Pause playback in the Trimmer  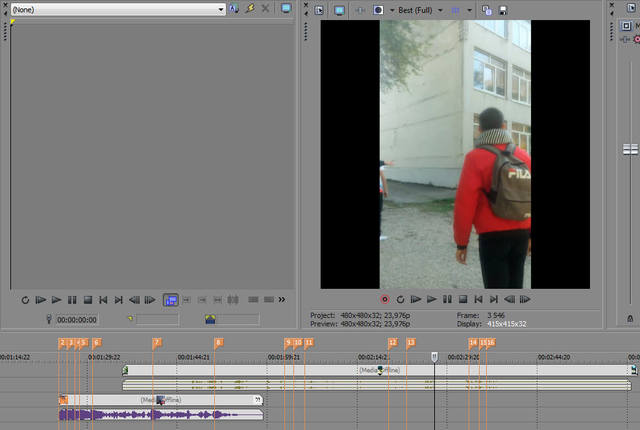pos(72,300)
